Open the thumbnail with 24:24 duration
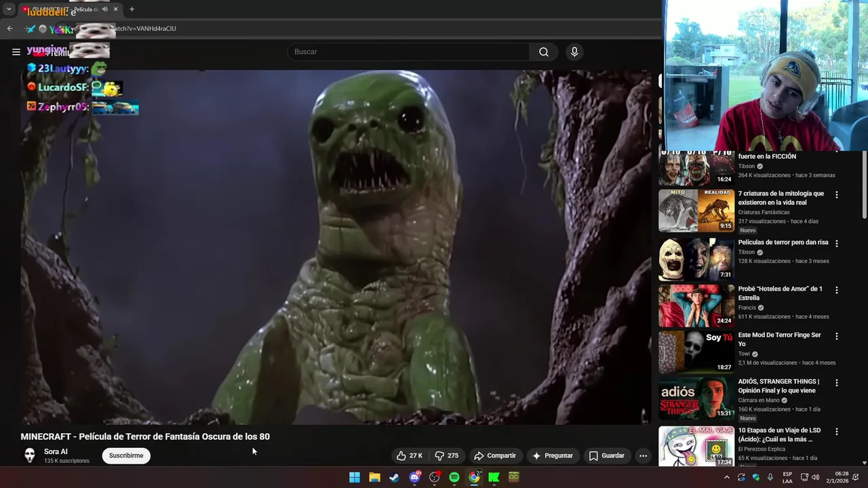Screen dimensions: 868x488 [696, 306]
